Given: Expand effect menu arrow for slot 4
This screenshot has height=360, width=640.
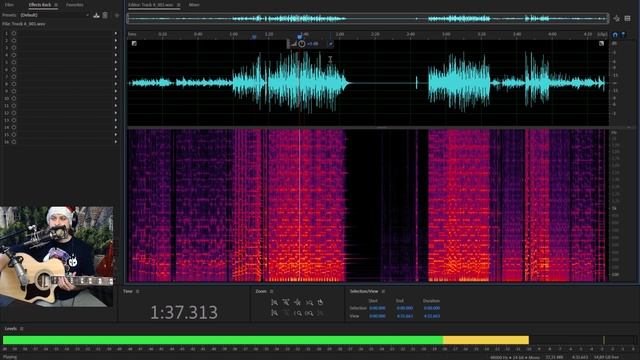Looking at the screenshot, I should click(116, 55).
